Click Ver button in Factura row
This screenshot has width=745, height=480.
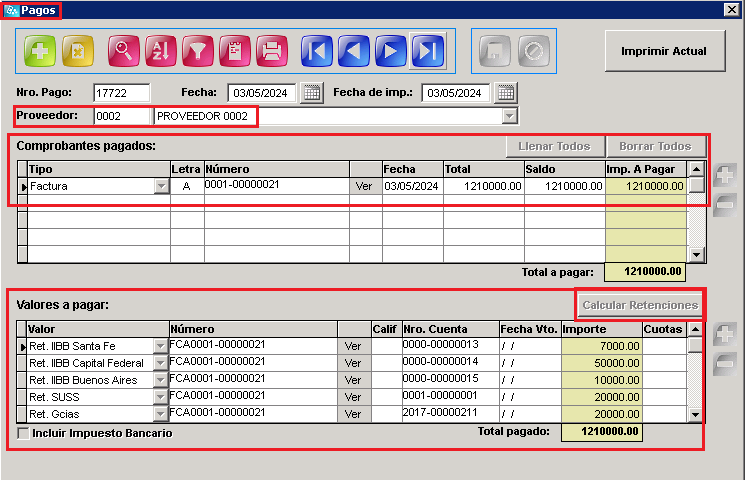click(364, 186)
